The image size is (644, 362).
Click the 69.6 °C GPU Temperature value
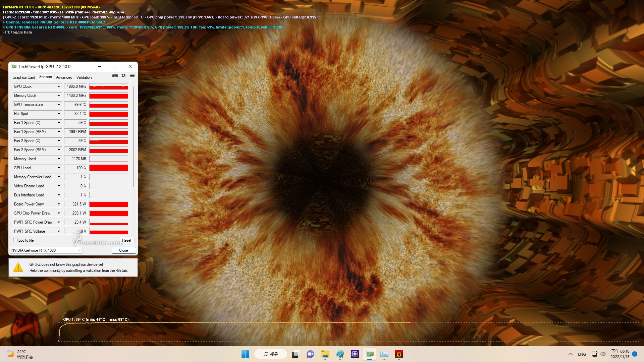click(76, 105)
